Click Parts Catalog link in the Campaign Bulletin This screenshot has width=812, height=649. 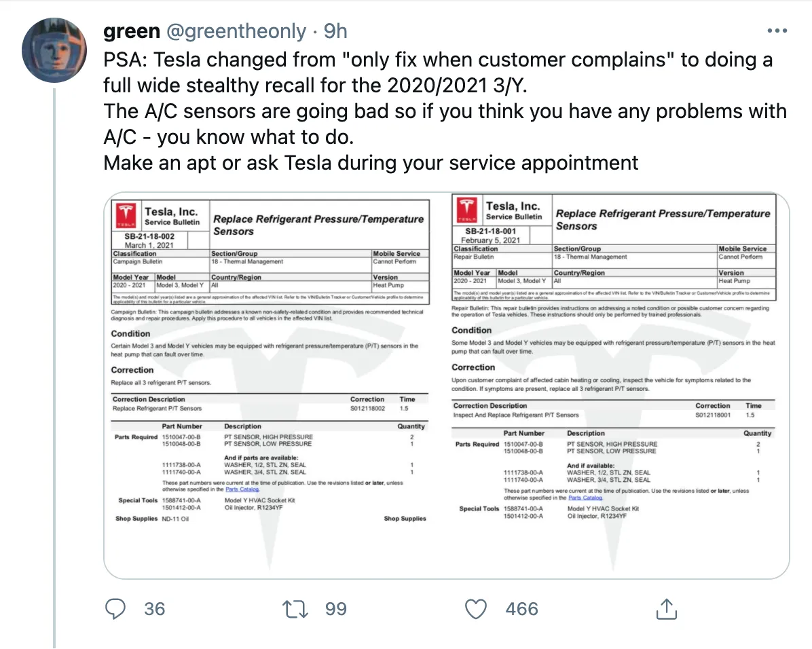[241, 489]
